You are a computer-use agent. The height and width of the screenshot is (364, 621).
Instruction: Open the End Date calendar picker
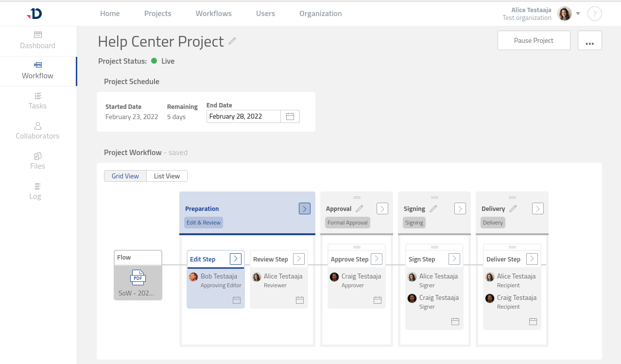pyautogui.click(x=290, y=116)
